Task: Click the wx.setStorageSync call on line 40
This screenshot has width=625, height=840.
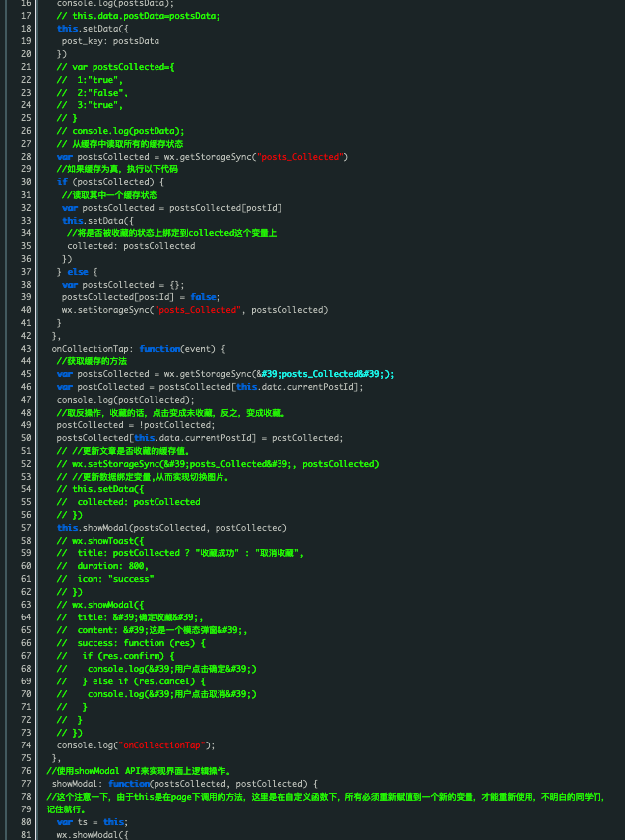Action: click(x=195, y=310)
